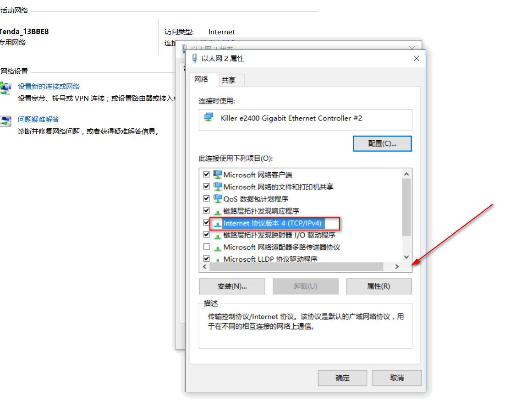This screenshot has width=532, height=401.
Task: Click the Internet 协议版本 4 protocol icon
Action: [218, 224]
